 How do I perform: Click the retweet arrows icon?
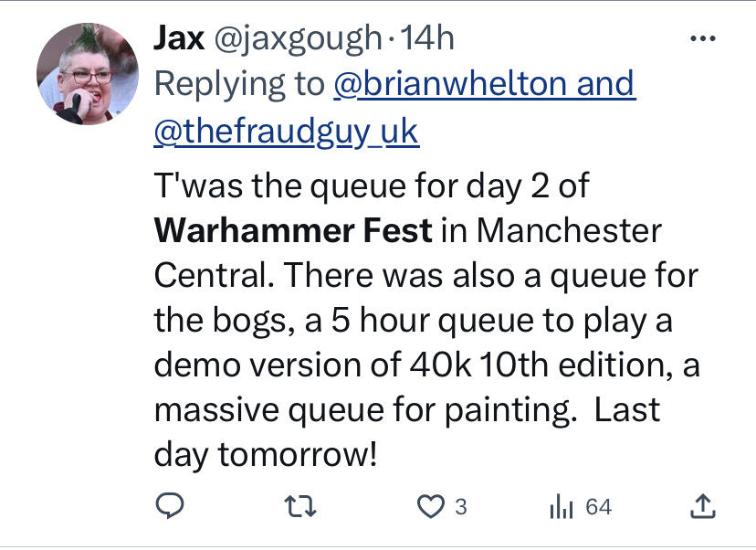coord(304,505)
